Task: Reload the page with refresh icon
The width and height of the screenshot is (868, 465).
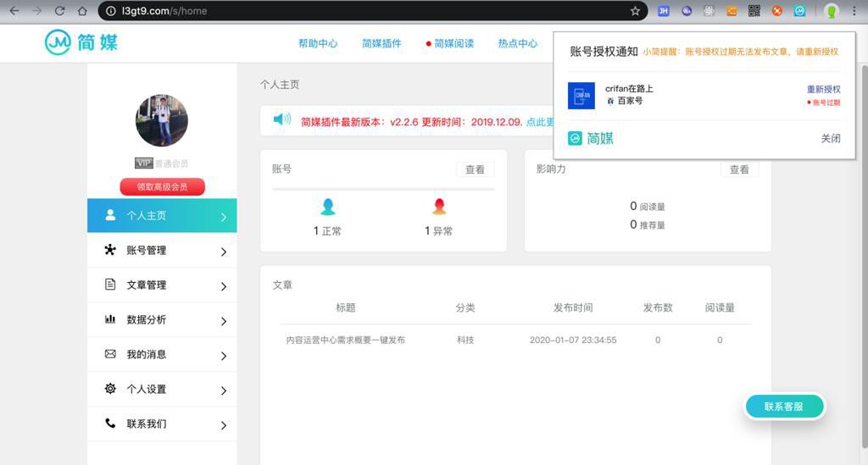Action: pyautogui.click(x=60, y=10)
